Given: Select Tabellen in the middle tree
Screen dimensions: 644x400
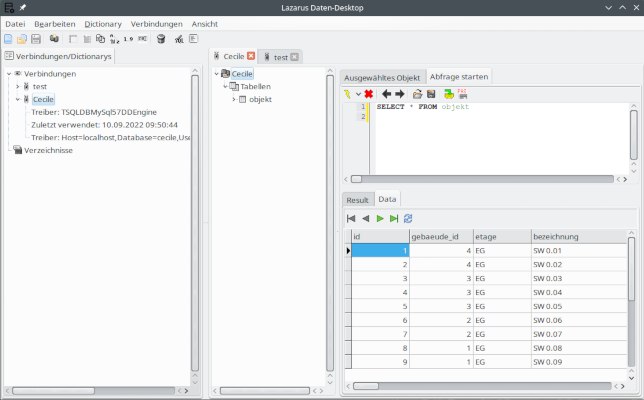Looking at the screenshot, I should click(255, 87).
